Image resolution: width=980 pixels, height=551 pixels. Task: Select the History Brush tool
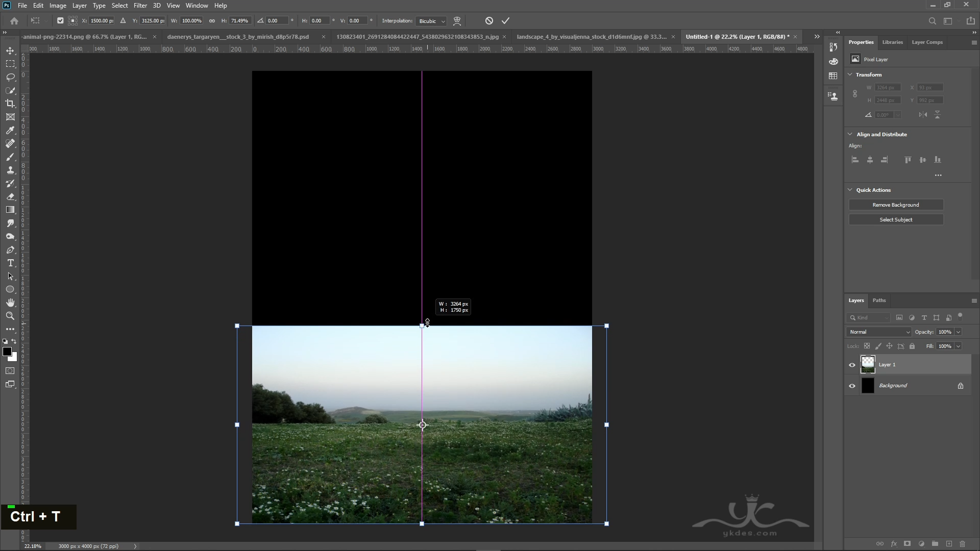pyautogui.click(x=10, y=183)
